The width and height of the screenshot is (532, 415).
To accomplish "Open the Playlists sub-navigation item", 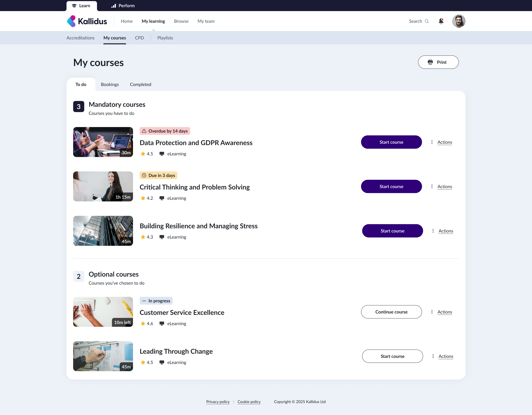I will [165, 38].
